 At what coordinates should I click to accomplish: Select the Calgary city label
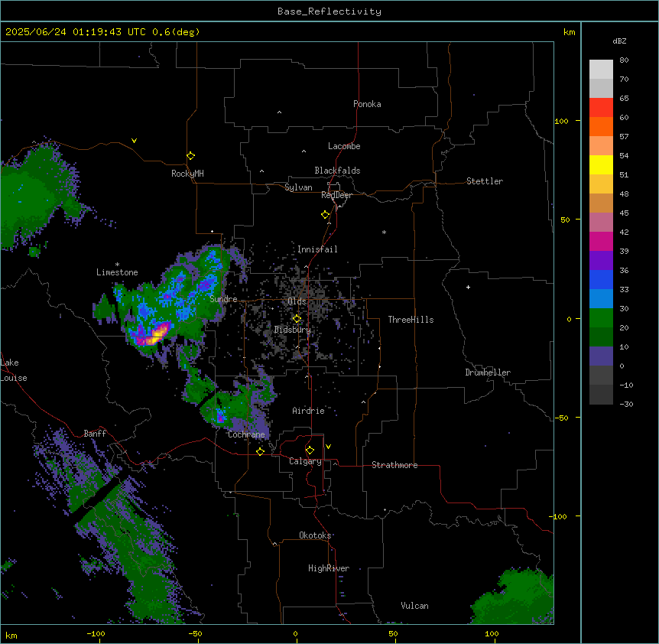[x=305, y=461]
